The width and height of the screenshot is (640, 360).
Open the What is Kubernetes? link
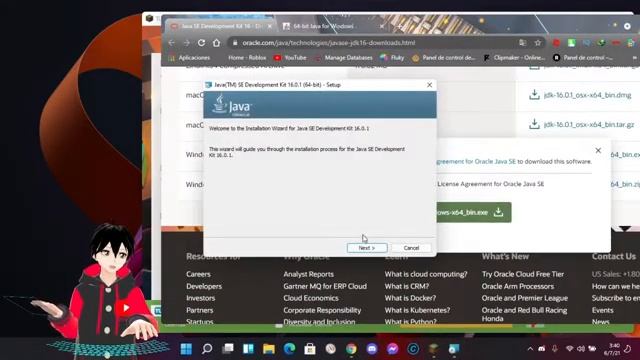417,310
